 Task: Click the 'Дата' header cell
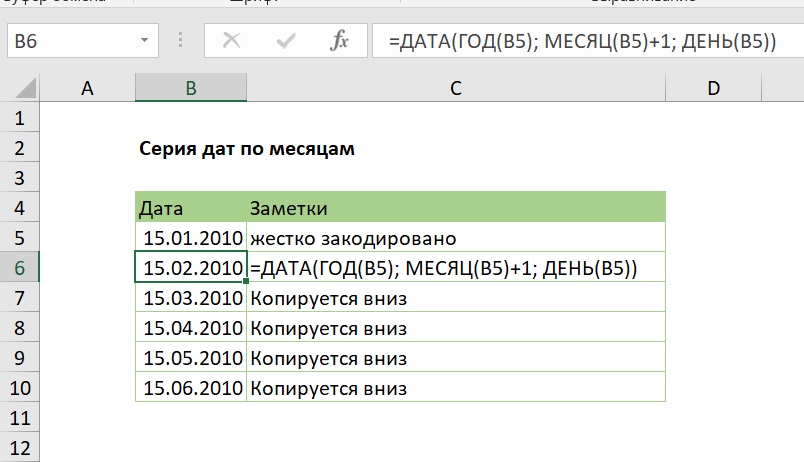pyautogui.click(x=191, y=208)
